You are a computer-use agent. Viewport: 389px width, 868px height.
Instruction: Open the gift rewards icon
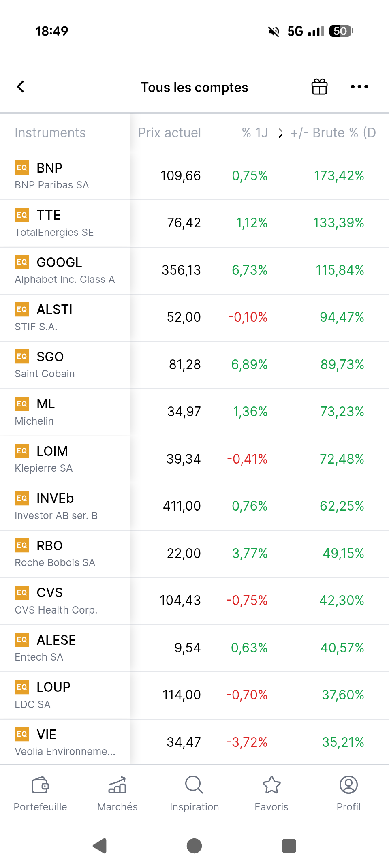[x=319, y=86]
